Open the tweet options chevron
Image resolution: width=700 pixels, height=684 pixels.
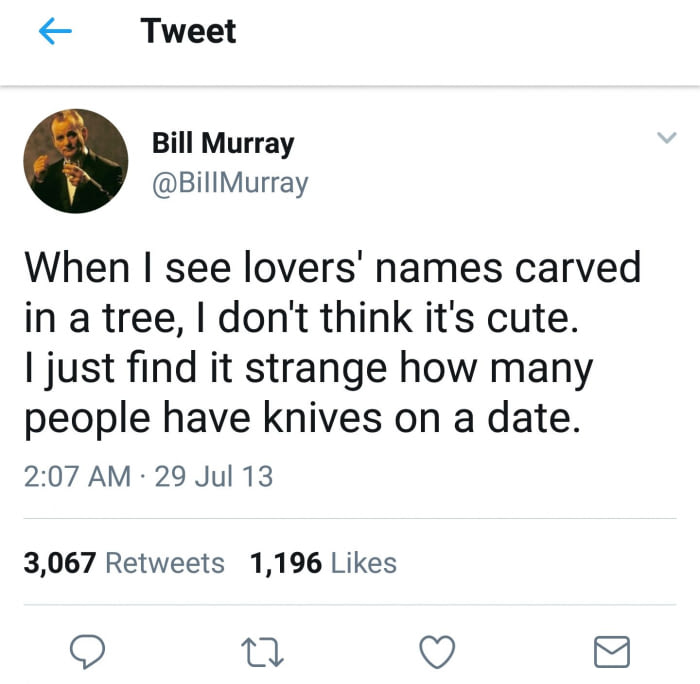click(x=667, y=137)
